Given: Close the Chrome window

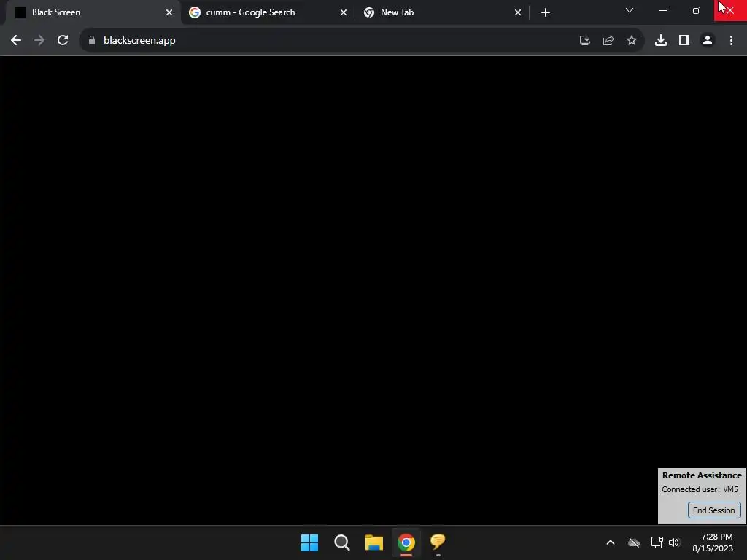Looking at the screenshot, I should pos(729,10).
